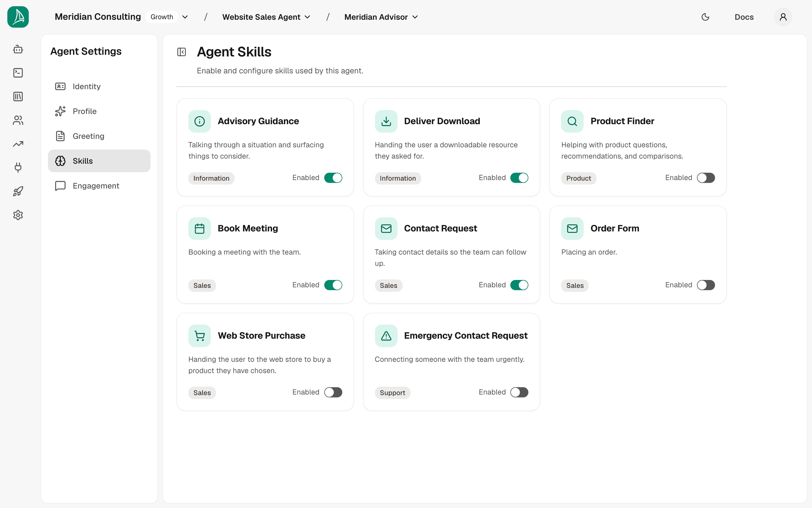Open the terminal console icon in sidebar
812x508 pixels.
(x=18, y=73)
